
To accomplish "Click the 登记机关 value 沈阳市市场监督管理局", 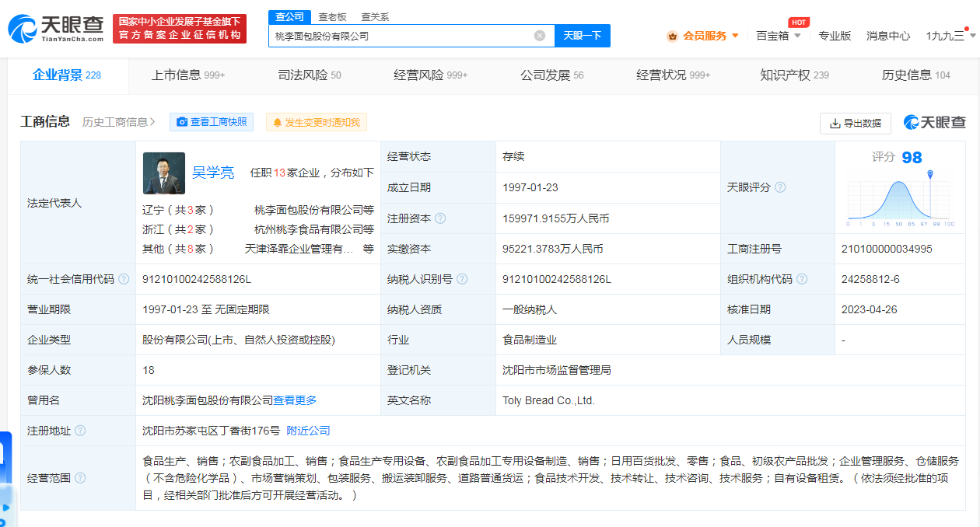I will tap(557, 370).
